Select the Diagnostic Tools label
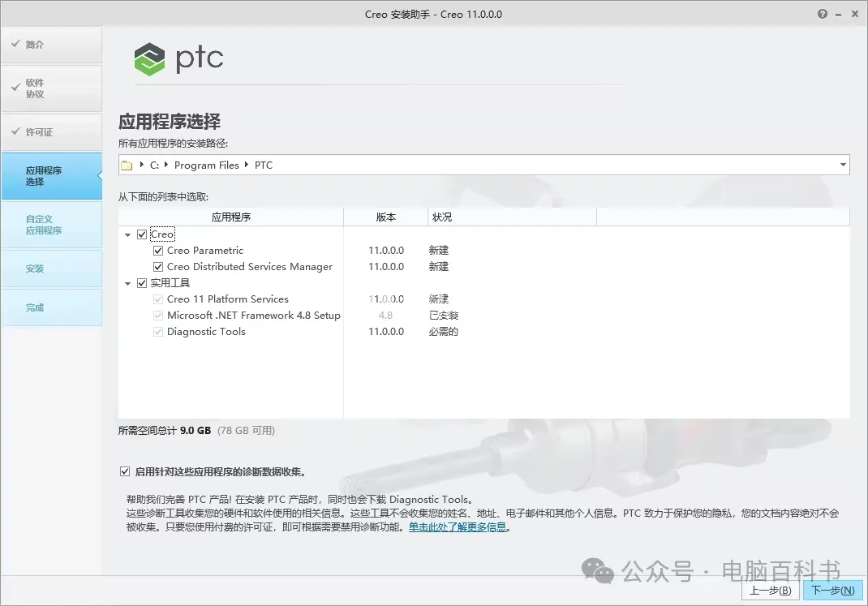Viewport: 868px width, 606px height. pos(206,332)
